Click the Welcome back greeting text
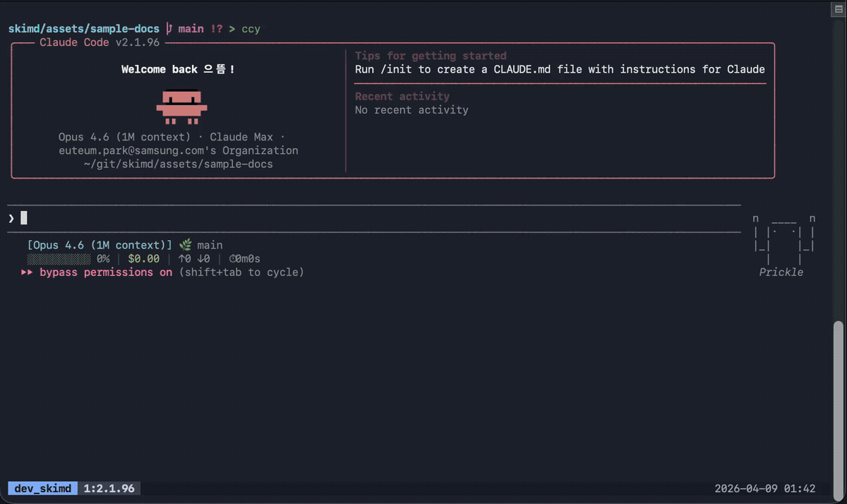The image size is (847, 504). point(178,69)
